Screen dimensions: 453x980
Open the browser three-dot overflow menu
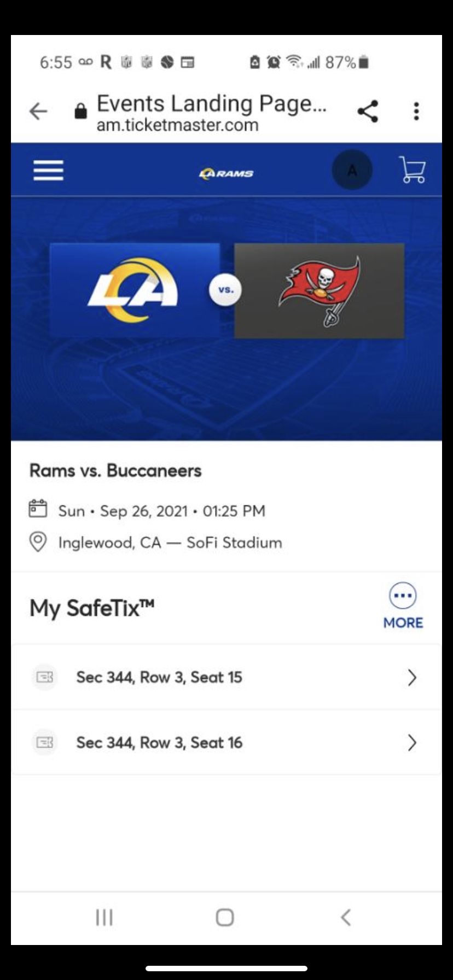(416, 112)
